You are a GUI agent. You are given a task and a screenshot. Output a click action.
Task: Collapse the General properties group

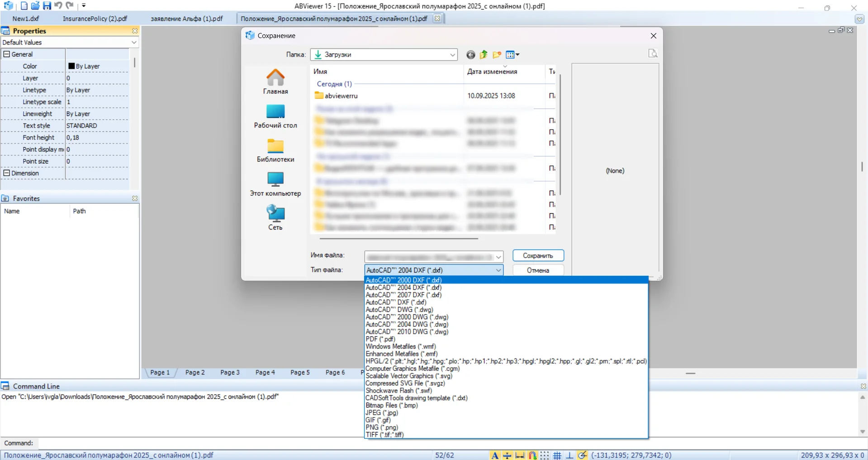coord(7,54)
